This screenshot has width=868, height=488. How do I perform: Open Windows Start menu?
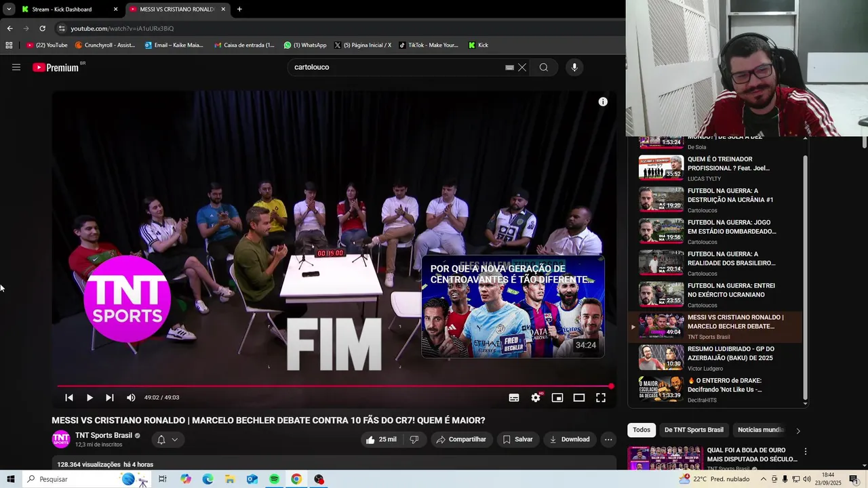coord(11,479)
